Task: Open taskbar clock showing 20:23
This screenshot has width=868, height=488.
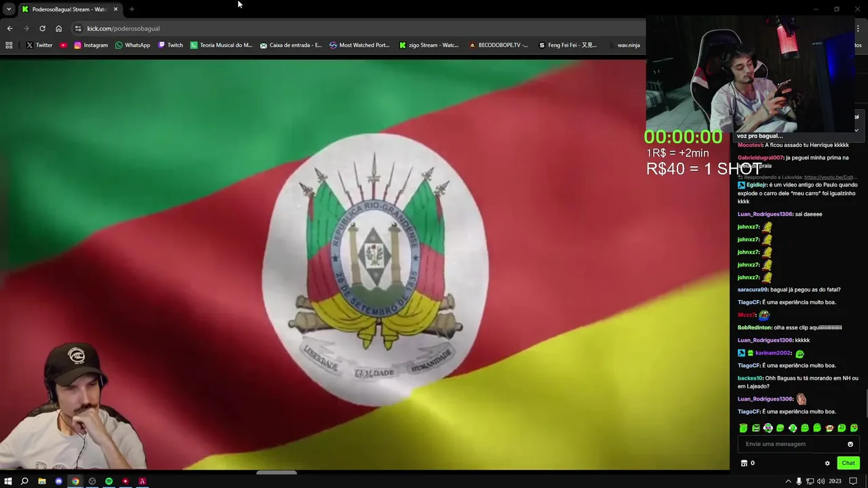Action: [x=835, y=481]
